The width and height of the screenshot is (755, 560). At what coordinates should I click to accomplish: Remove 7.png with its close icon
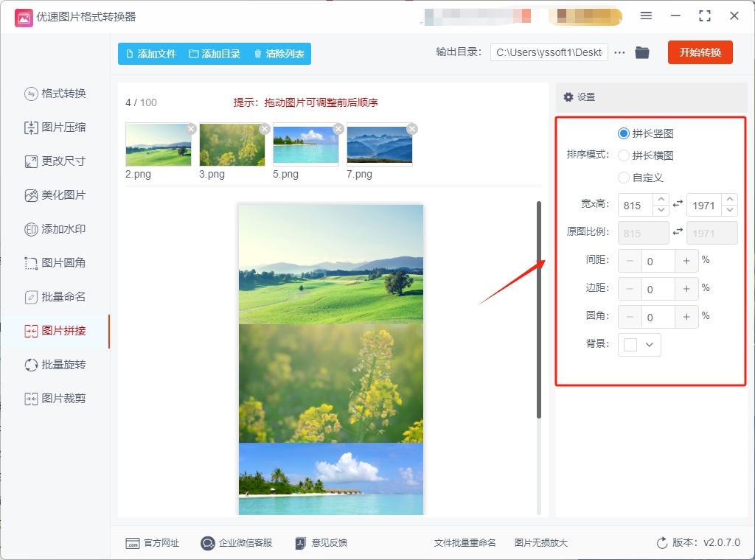pos(412,128)
